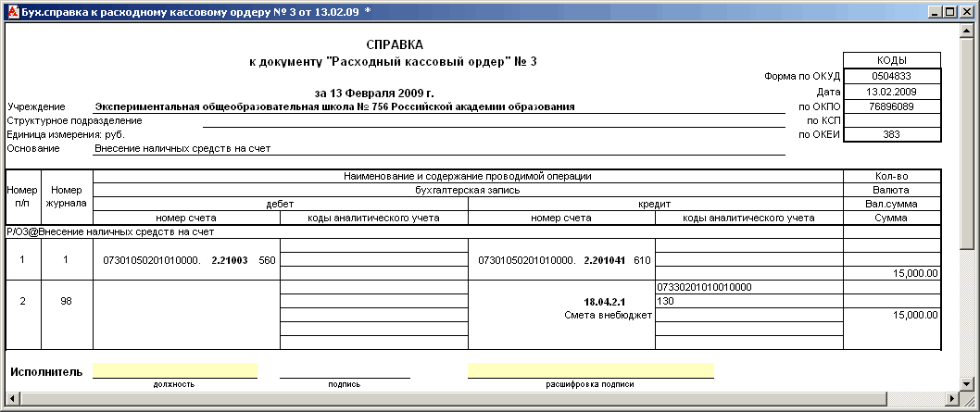980x412 pixels.
Task: Click the date cell 13.02.2009
Action: [892, 91]
